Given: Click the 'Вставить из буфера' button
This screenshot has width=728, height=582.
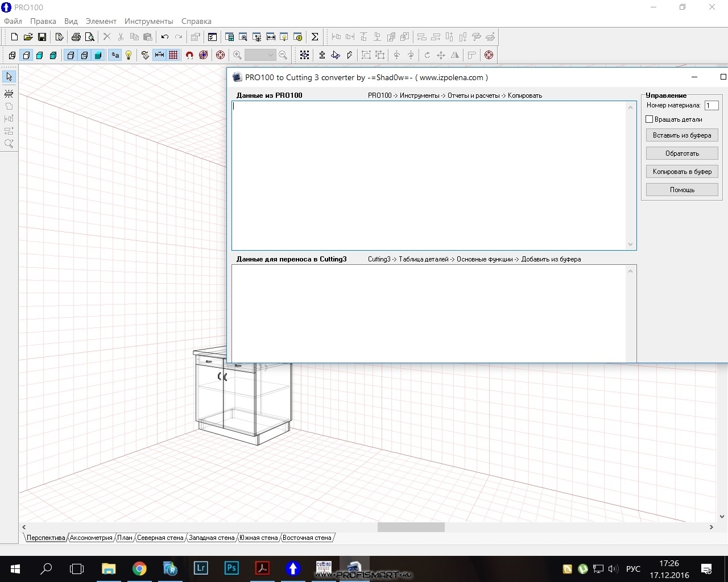Looking at the screenshot, I should pyautogui.click(x=682, y=135).
